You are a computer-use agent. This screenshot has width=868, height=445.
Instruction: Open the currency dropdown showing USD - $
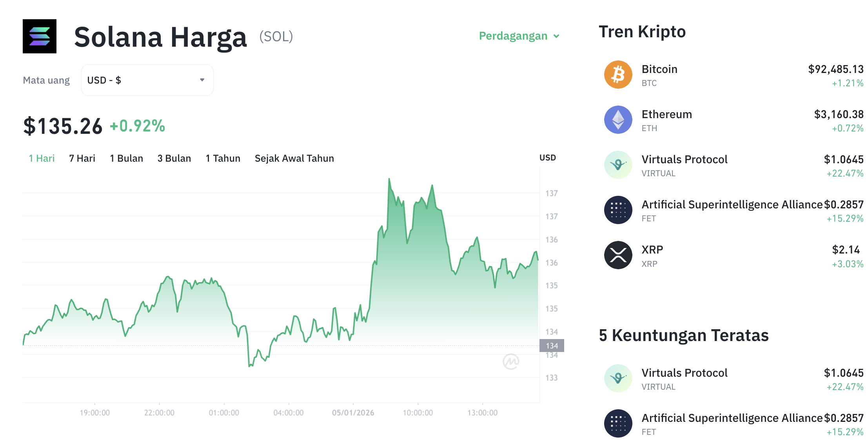click(147, 80)
